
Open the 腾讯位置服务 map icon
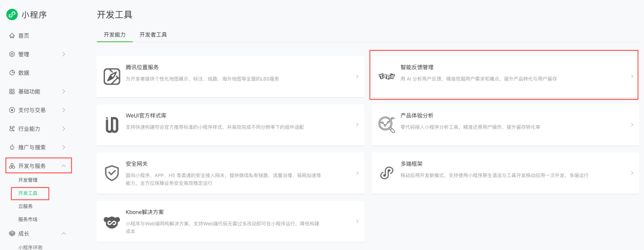click(x=112, y=76)
